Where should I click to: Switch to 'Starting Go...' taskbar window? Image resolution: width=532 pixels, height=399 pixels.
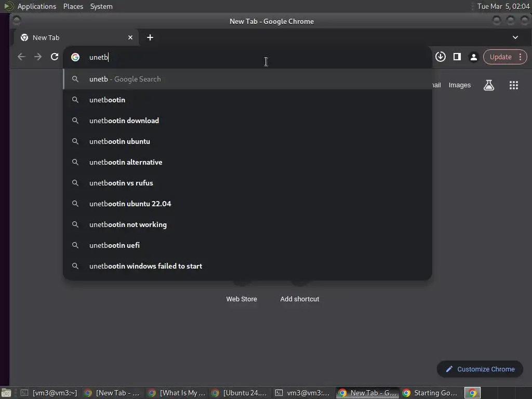pos(431,393)
